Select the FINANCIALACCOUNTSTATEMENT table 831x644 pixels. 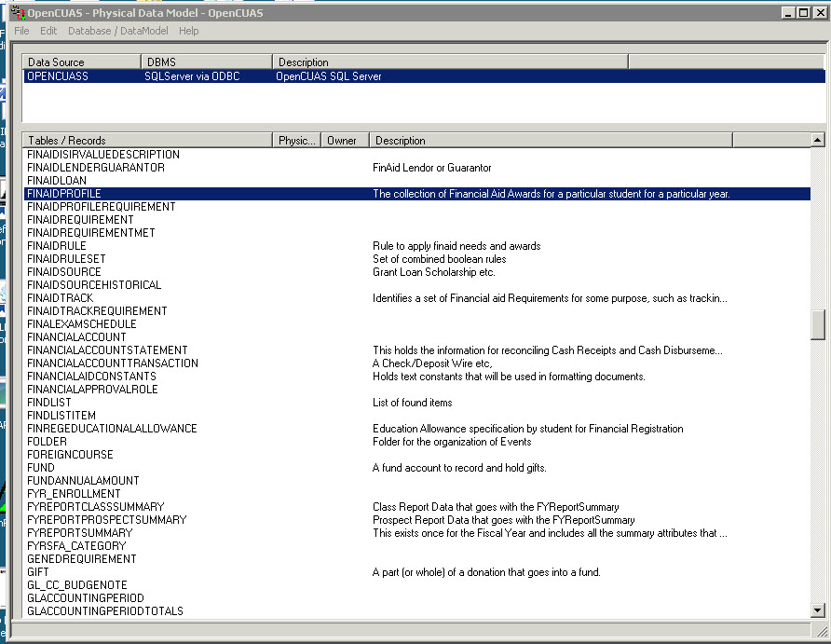coord(107,350)
